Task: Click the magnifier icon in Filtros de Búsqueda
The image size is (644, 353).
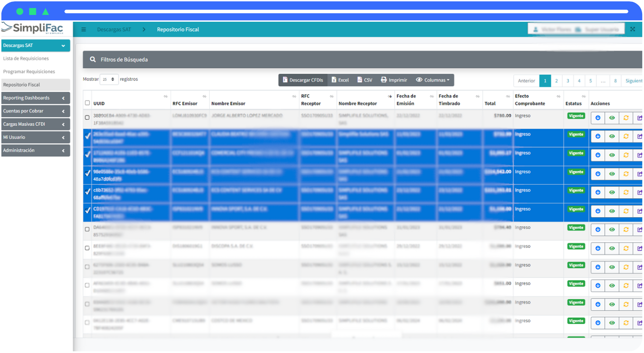Action: [x=93, y=60]
